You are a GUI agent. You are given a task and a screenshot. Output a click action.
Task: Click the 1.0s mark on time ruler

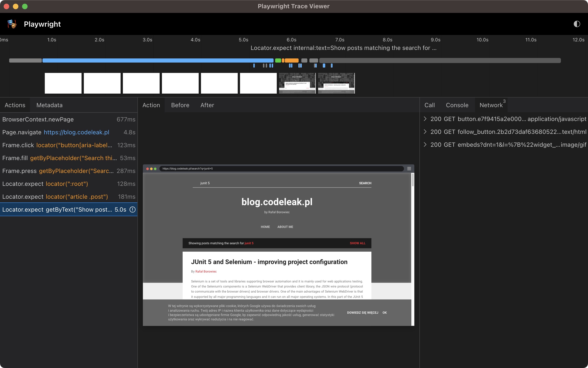tap(51, 40)
